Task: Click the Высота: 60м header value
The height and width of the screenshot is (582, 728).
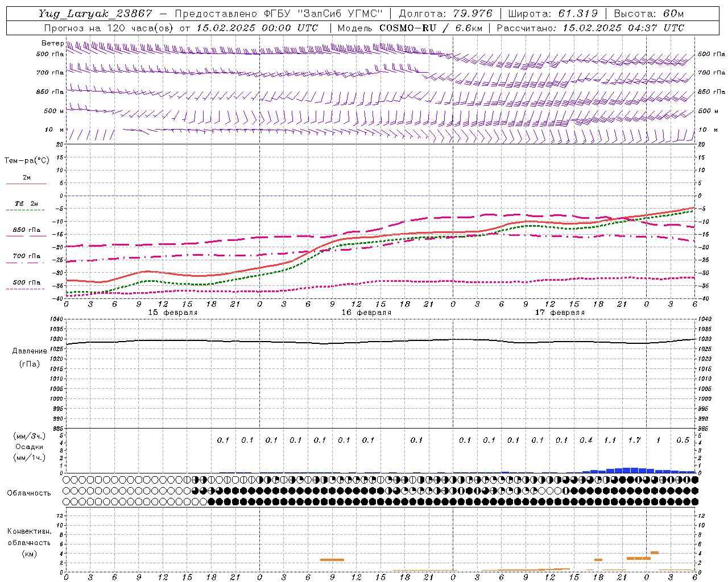Action: [648, 14]
